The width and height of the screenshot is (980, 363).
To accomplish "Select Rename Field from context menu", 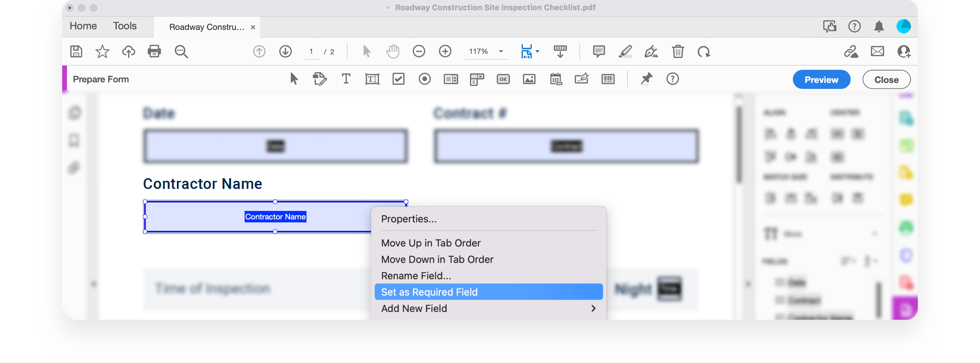I will pos(416,275).
